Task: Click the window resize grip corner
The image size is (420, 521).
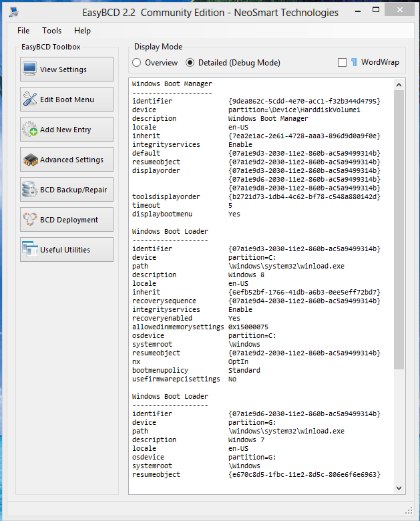Action: coord(409,510)
